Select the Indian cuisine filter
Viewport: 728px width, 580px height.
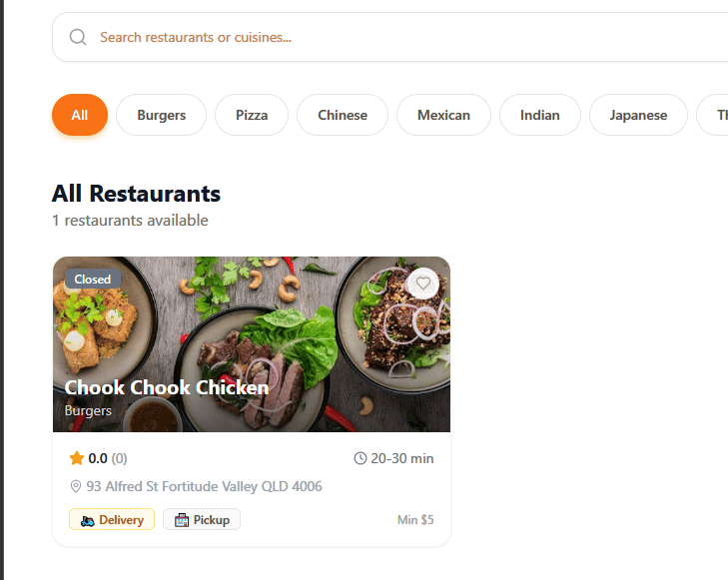coord(540,115)
